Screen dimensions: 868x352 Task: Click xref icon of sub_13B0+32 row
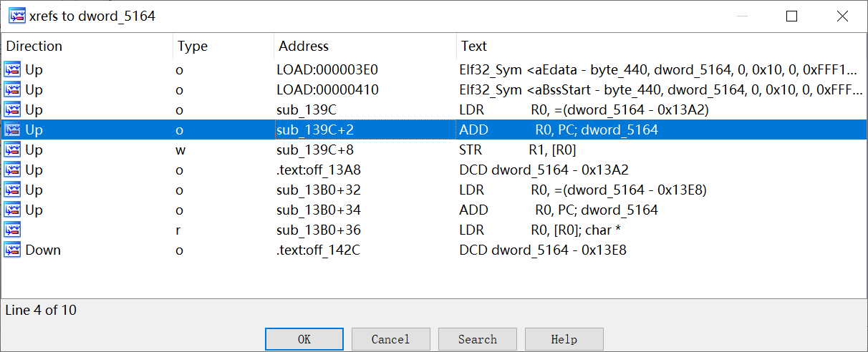(12, 190)
